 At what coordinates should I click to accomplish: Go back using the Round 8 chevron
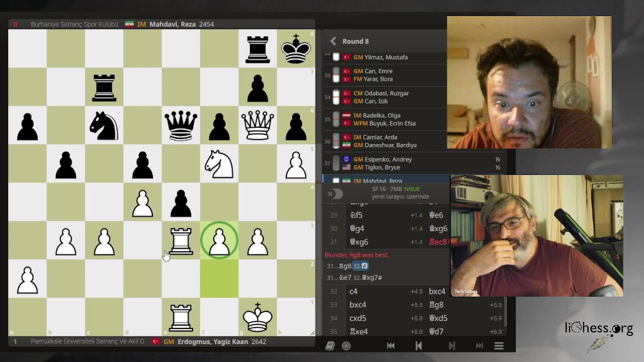(x=333, y=41)
